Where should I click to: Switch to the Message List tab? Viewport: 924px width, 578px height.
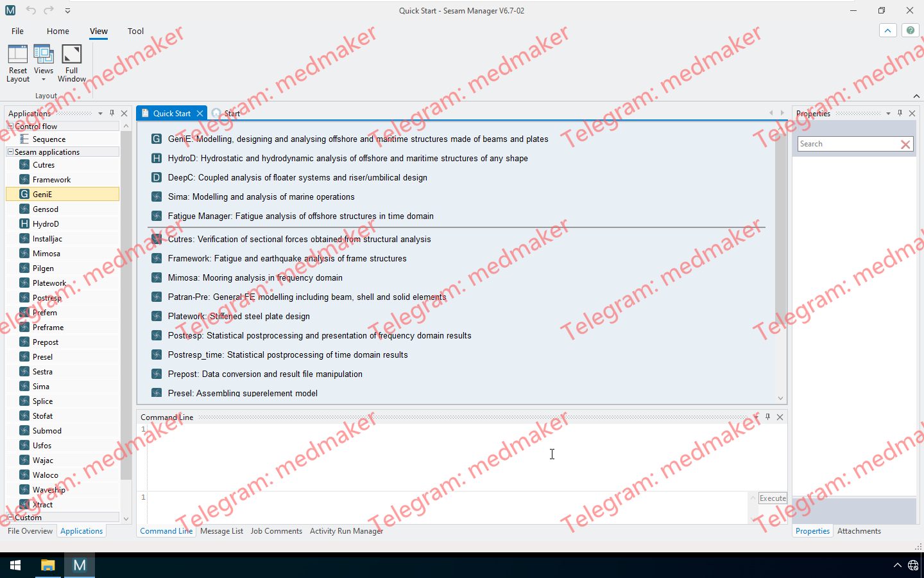click(221, 531)
